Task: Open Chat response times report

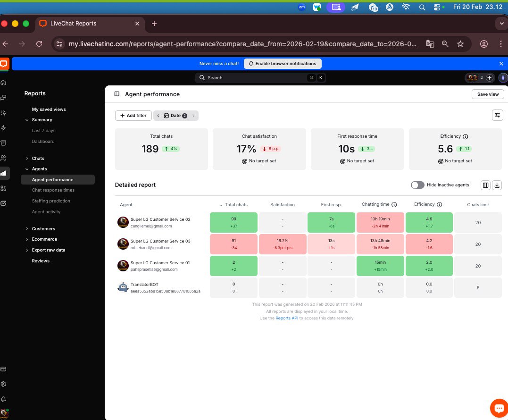Action: tap(53, 190)
